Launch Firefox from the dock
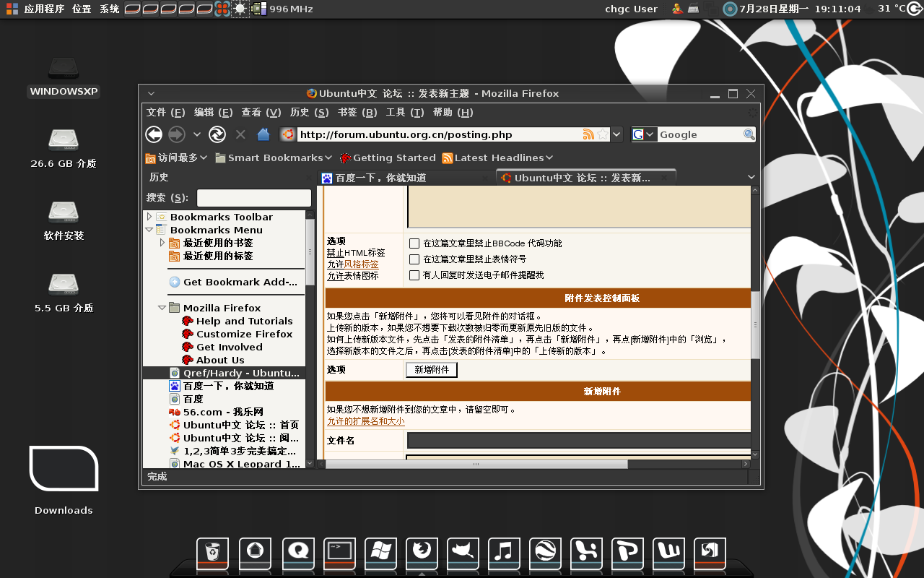 [422, 553]
